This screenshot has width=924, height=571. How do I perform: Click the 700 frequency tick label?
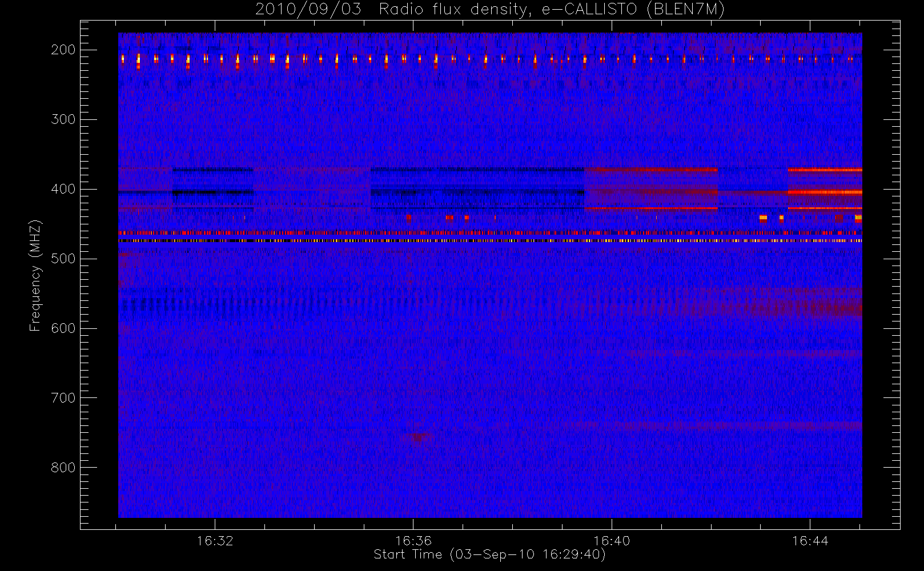point(63,398)
